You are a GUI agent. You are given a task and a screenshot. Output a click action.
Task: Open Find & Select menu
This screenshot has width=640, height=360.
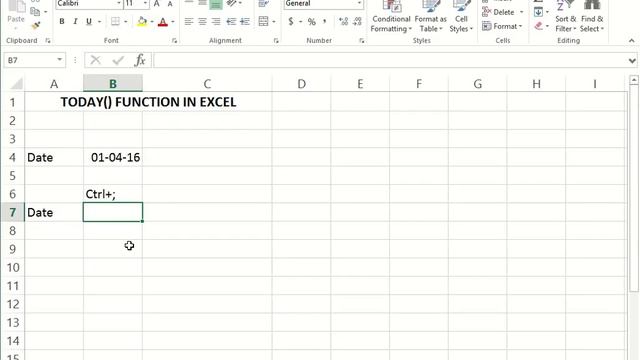592,17
